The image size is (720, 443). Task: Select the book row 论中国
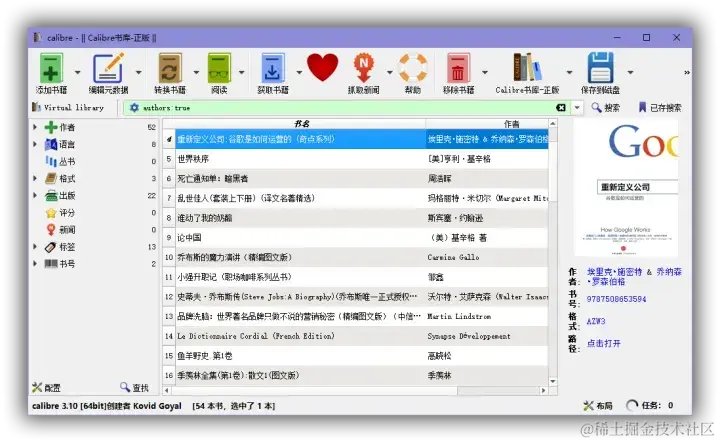coord(356,238)
